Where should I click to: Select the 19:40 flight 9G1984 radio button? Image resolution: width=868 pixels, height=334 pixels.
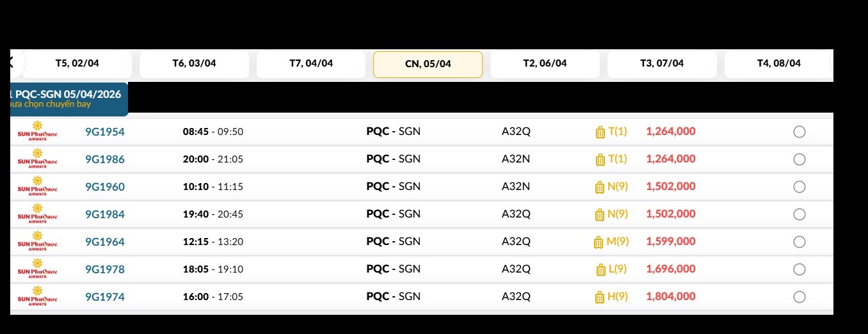point(799,214)
